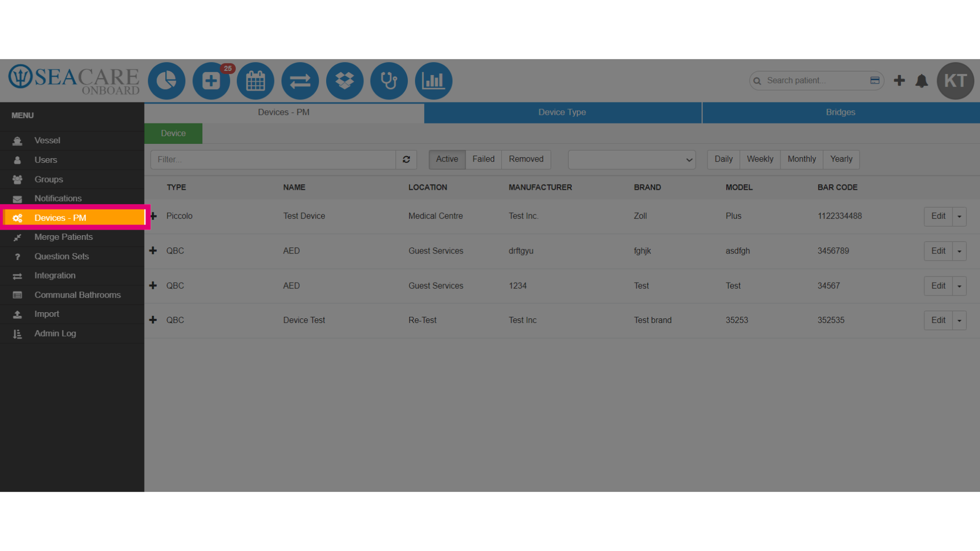Expand the QBC AED row with barcode 34567
The width and height of the screenshot is (980, 551).
(153, 286)
